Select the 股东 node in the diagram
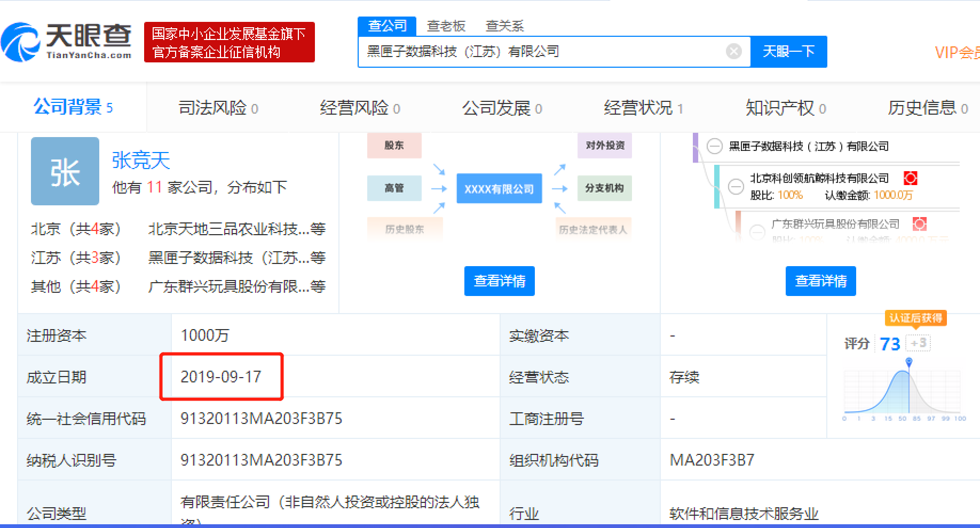The width and height of the screenshot is (980, 528). pyautogui.click(x=394, y=145)
